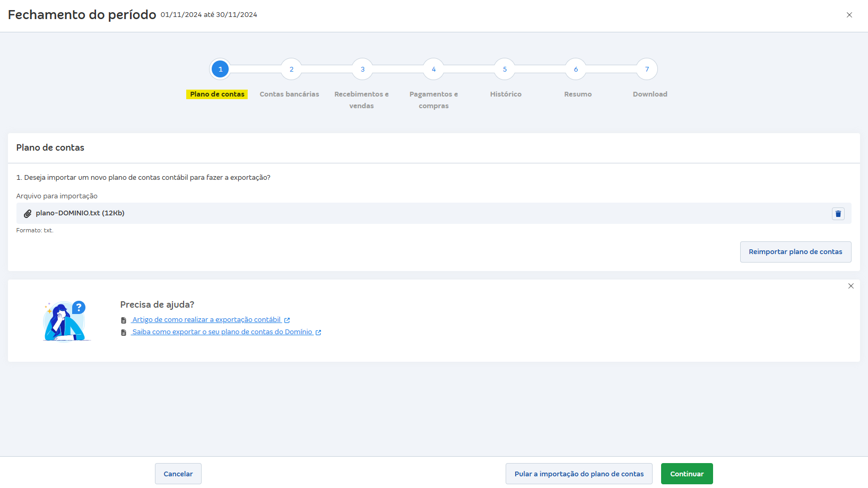Navigate to step 5 Histórico

point(505,69)
